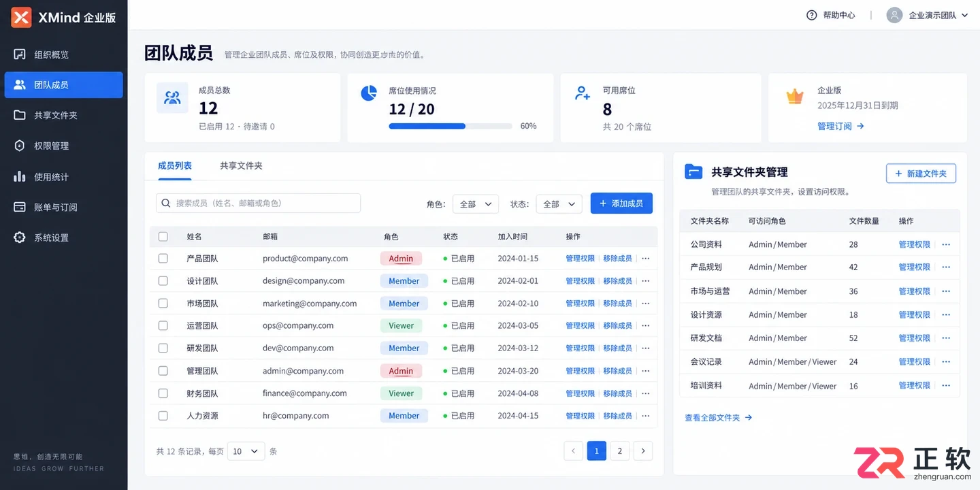This screenshot has width=980, height=490.
Task: Toggle the select-all checkbox in table header
Action: 163,237
